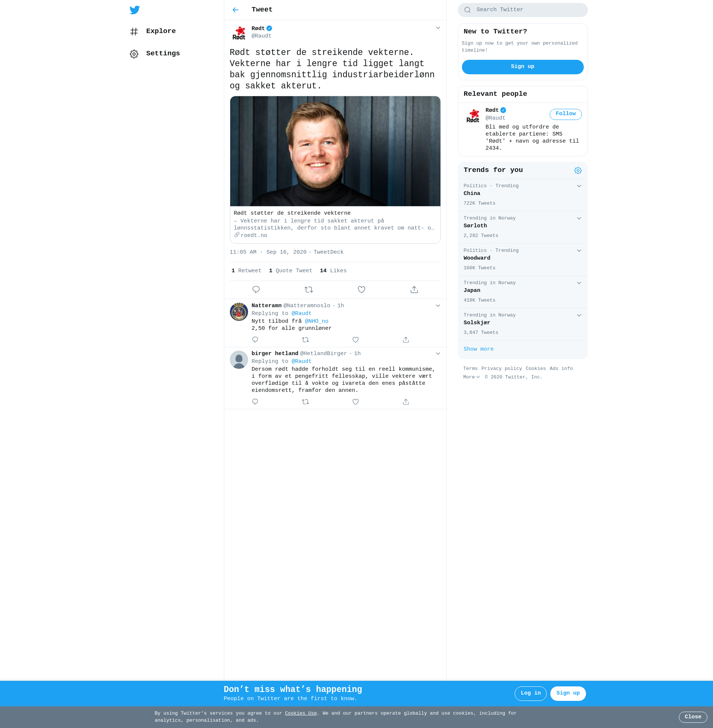Click the roedt.no link icon in card

[237, 235]
